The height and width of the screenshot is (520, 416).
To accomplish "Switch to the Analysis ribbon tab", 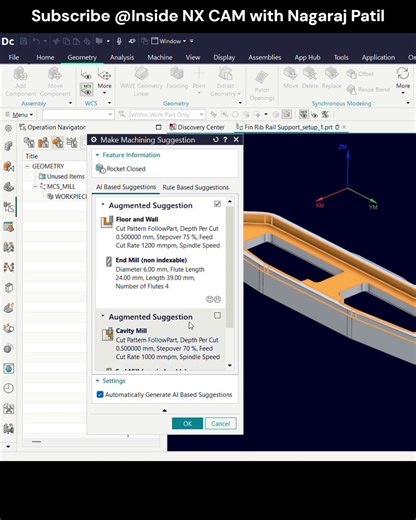I will click(x=122, y=57).
